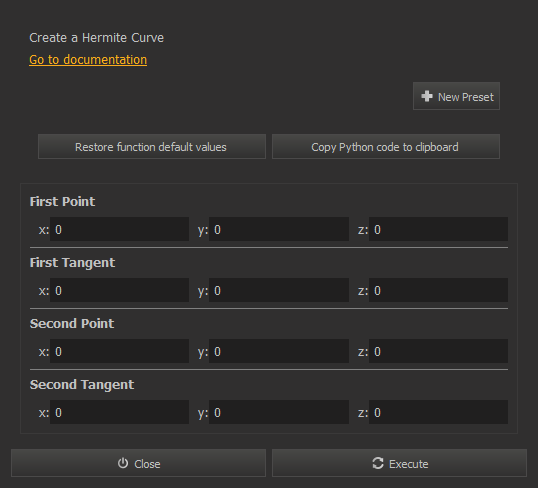Activate the Second Tangent x field
Viewport: 538px width, 488px height.
(x=119, y=412)
